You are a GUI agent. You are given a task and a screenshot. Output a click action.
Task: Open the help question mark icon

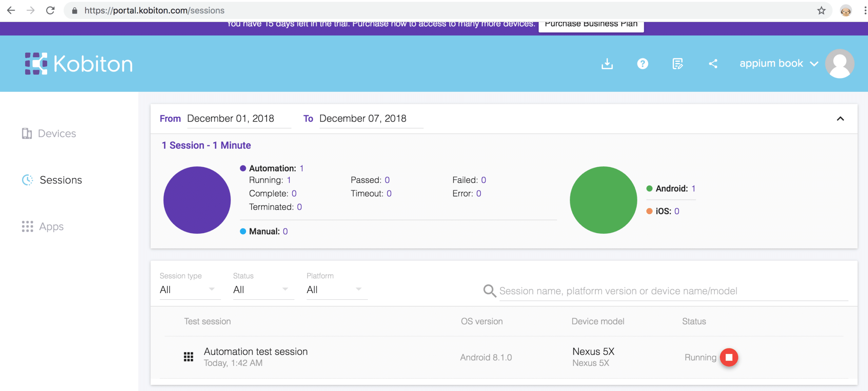[x=643, y=64]
